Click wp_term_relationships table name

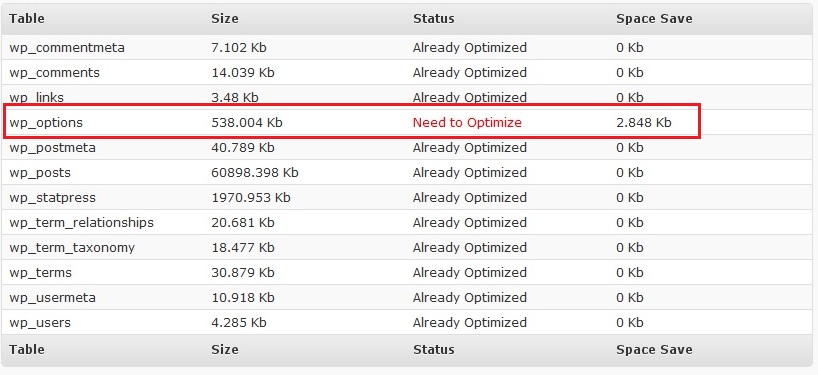(x=81, y=223)
